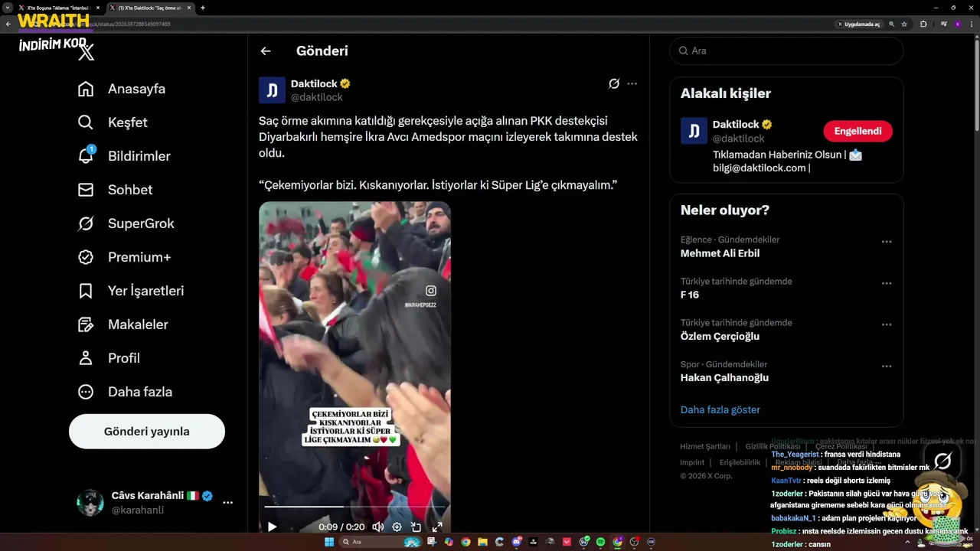Click taskbar Ara search box
This screenshot has width=980, height=551.
coord(381,542)
